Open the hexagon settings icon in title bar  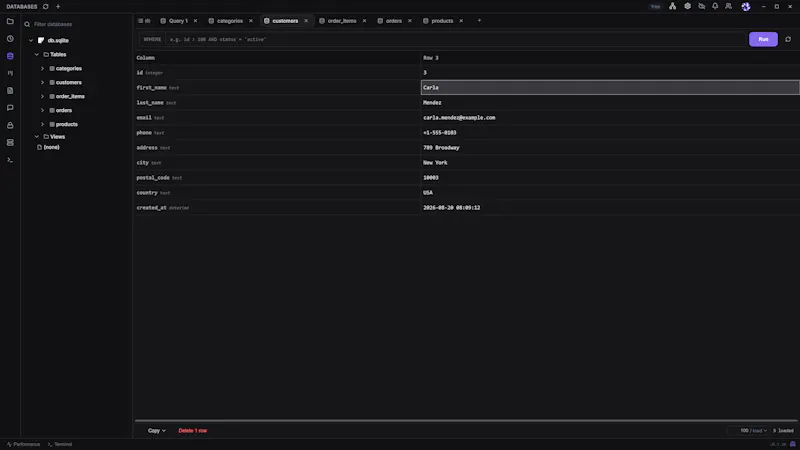click(687, 6)
